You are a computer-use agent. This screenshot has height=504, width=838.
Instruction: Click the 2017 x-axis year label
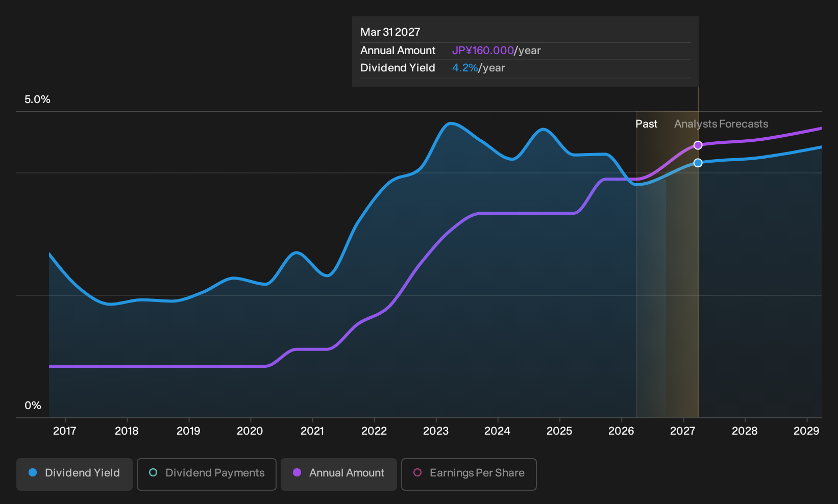(65, 431)
